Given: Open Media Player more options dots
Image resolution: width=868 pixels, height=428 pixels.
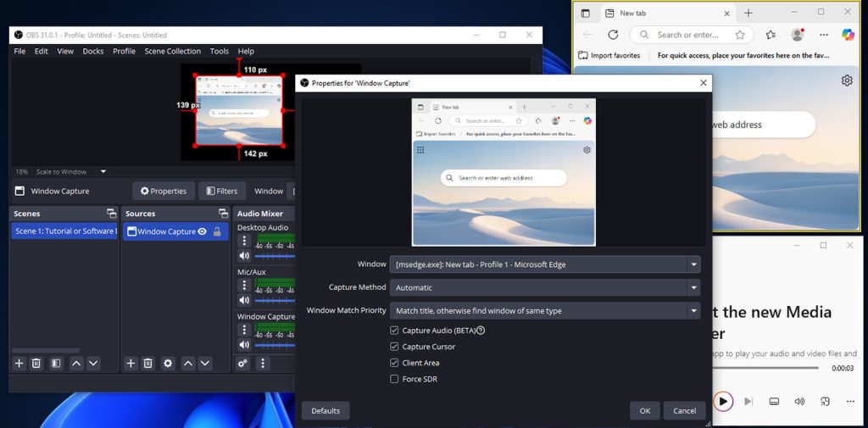Looking at the screenshot, I should pyautogui.click(x=850, y=401).
